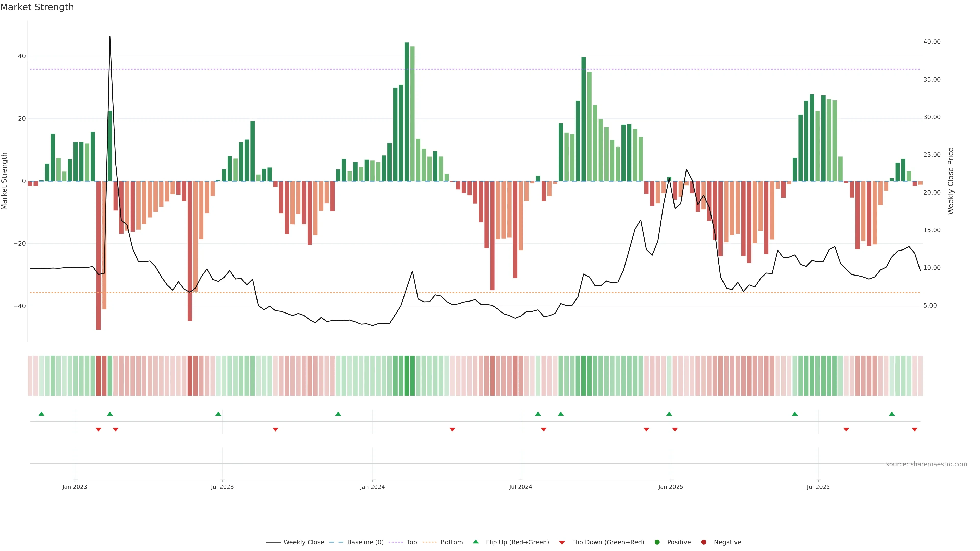
Task: Click the source sharemaestro.com text
Action: pos(926,464)
